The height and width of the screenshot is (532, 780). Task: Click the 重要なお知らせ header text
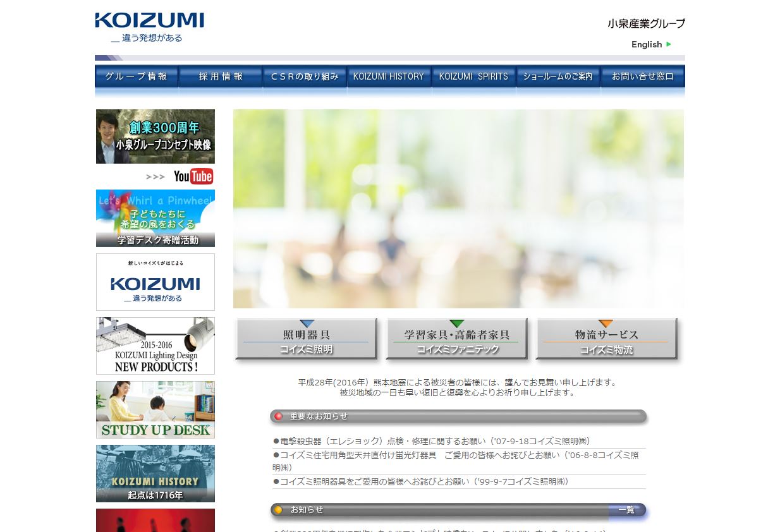[x=319, y=416]
